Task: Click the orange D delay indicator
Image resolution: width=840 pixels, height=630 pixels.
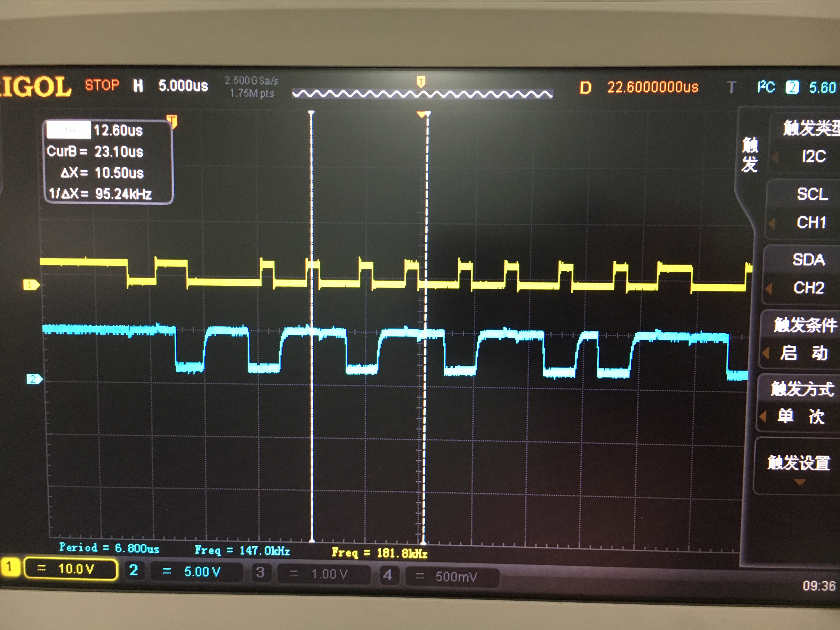Action: tap(585, 88)
